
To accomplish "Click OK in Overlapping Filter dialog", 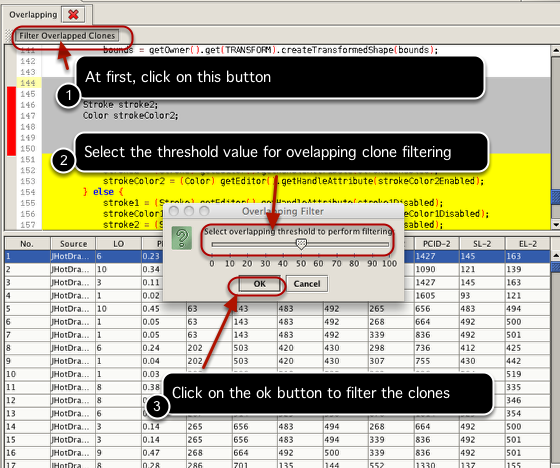I will click(260, 284).
